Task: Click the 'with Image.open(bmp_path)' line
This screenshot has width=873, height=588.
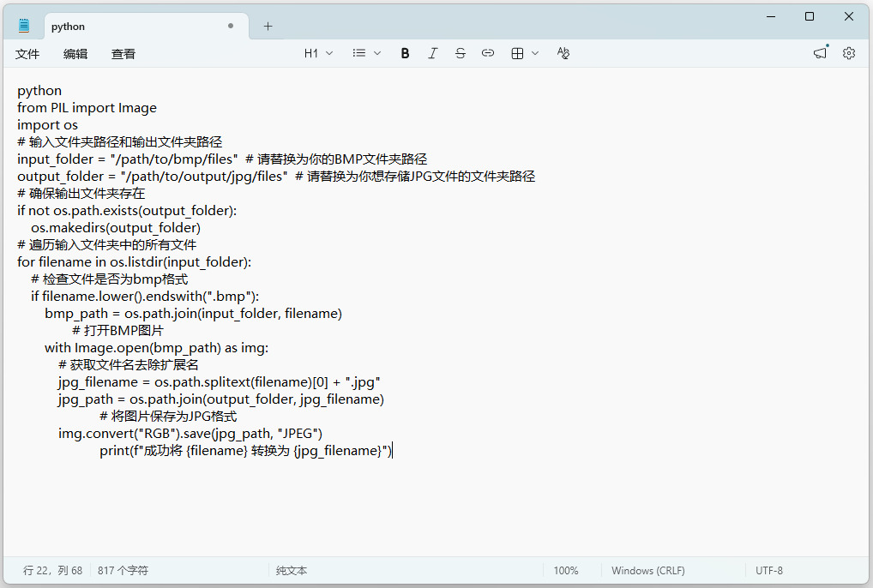Action: click(x=156, y=348)
